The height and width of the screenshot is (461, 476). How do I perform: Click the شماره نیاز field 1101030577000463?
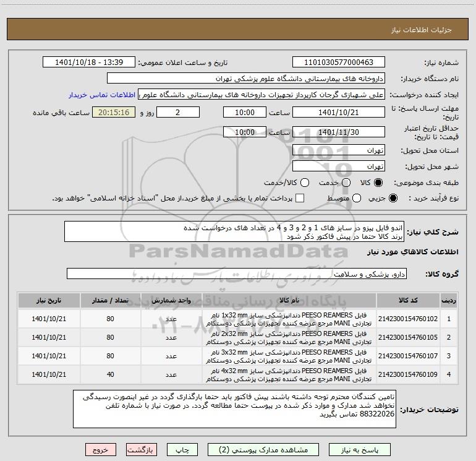(x=339, y=62)
